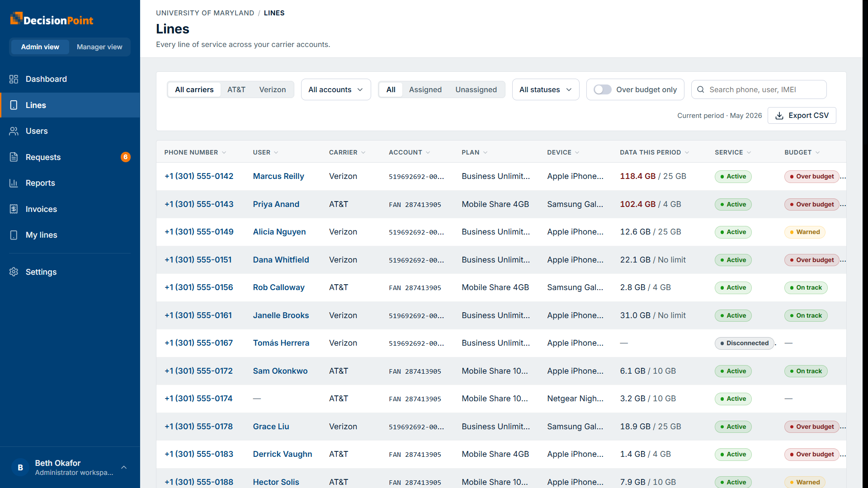Screen dimensions: 868x488
Task: Click the search phone, user, IMEI field
Action: [x=759, y=89]
